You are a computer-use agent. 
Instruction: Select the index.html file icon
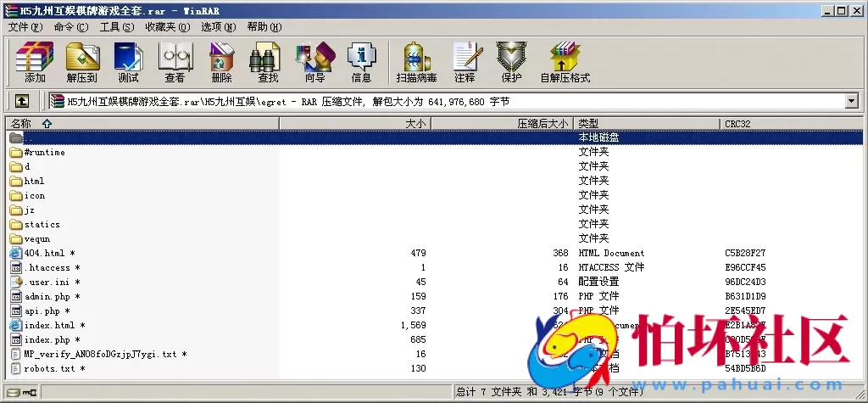[x=15, y=326]
